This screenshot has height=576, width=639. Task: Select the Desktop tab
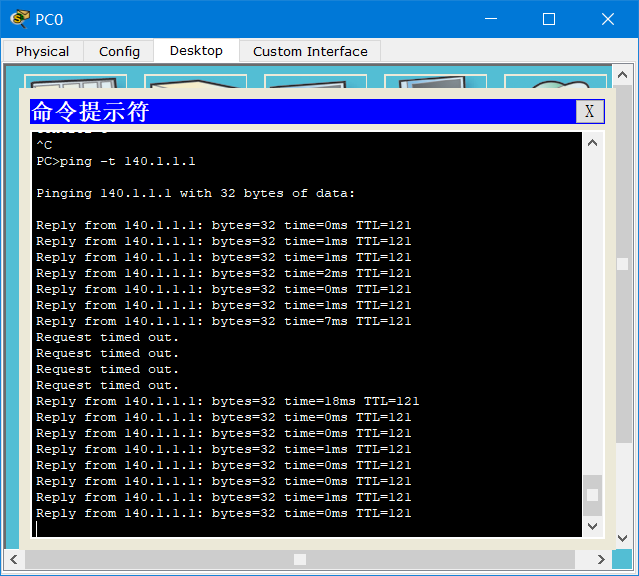click(196, 51)
